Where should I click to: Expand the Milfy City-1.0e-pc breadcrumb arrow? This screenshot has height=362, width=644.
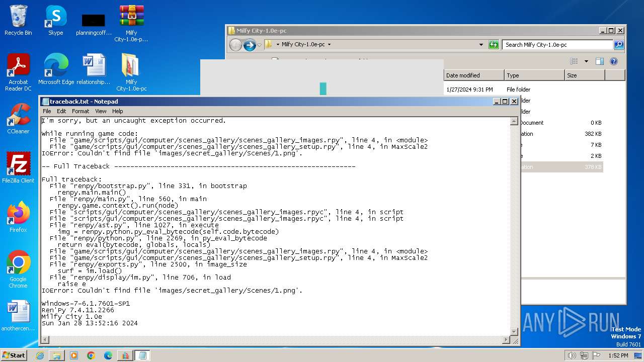(329, 44)
